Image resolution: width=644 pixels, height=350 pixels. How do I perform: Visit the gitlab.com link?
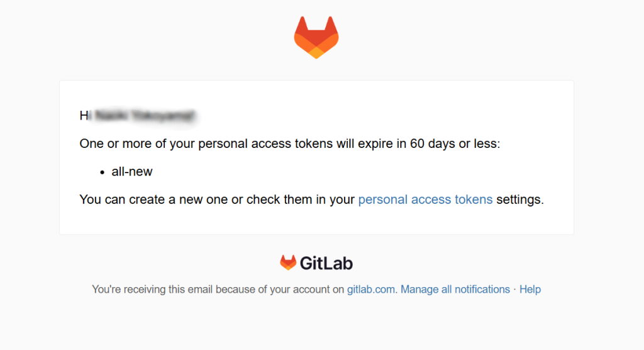(371, 289)
